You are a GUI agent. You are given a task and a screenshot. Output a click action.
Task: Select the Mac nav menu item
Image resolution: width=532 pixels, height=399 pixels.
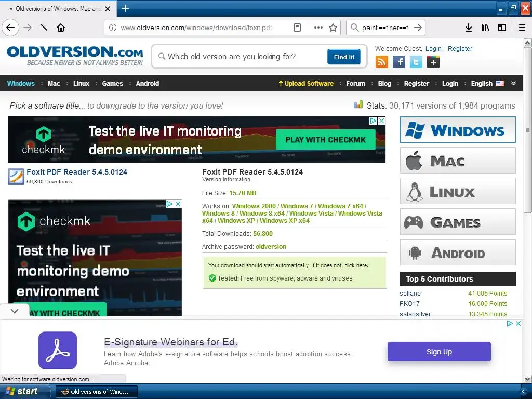54,84
